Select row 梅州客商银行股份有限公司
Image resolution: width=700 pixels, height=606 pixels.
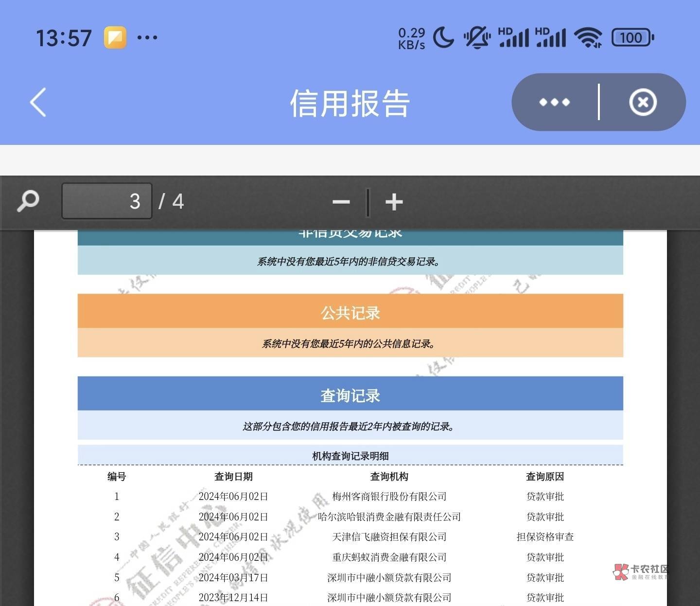pyautogui.click(x=389, y=497)
